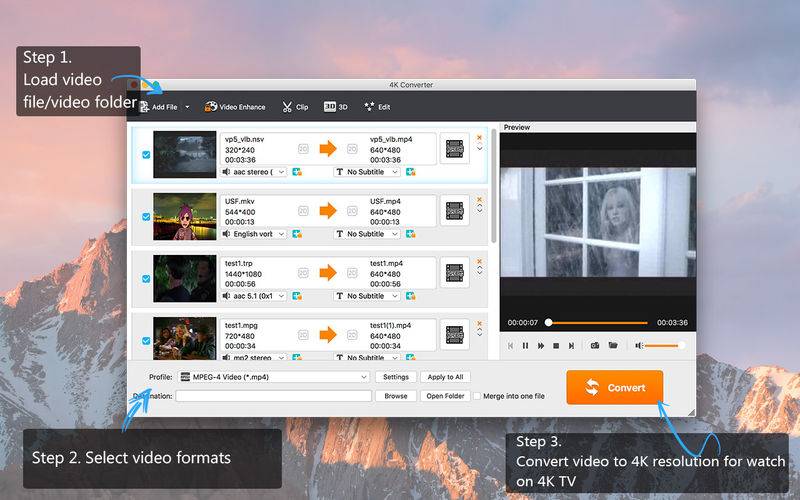The height and width of the screenshot is (500, 800).
Task: Open audio track dropdown for USF.mkv
Action: tap(254, 234)
